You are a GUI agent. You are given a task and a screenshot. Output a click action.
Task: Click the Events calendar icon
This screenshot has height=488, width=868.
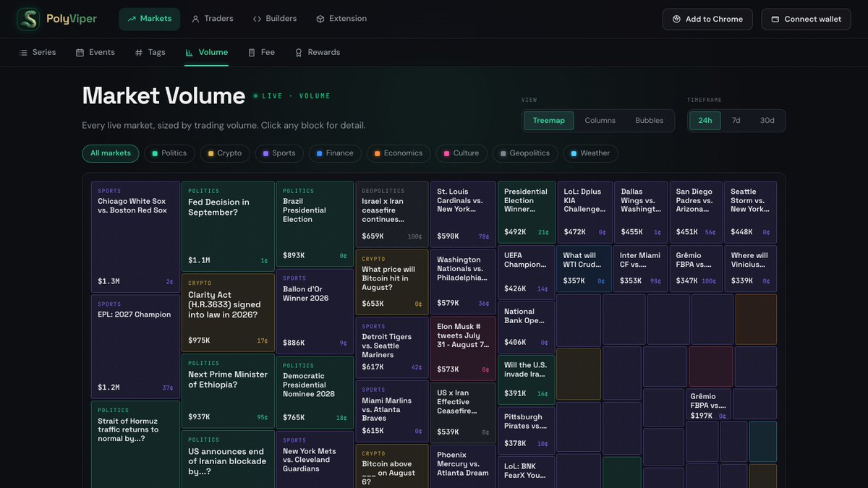80,53
